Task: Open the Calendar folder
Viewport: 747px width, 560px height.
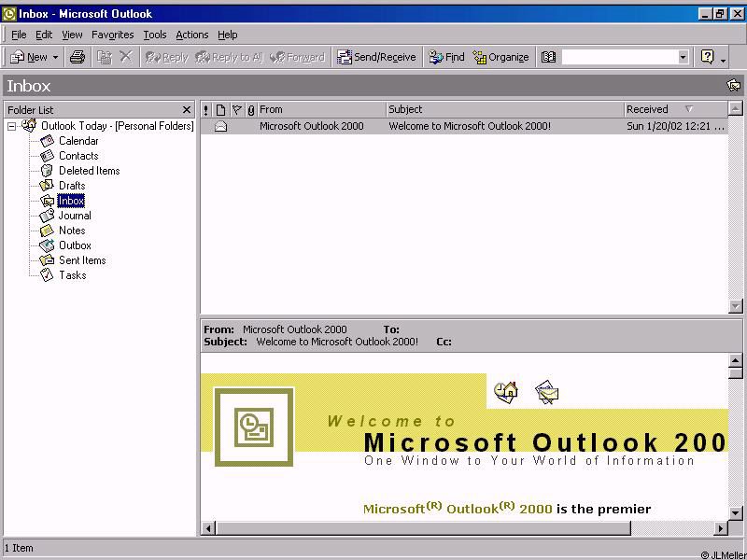Action: [x=78, y=141]
